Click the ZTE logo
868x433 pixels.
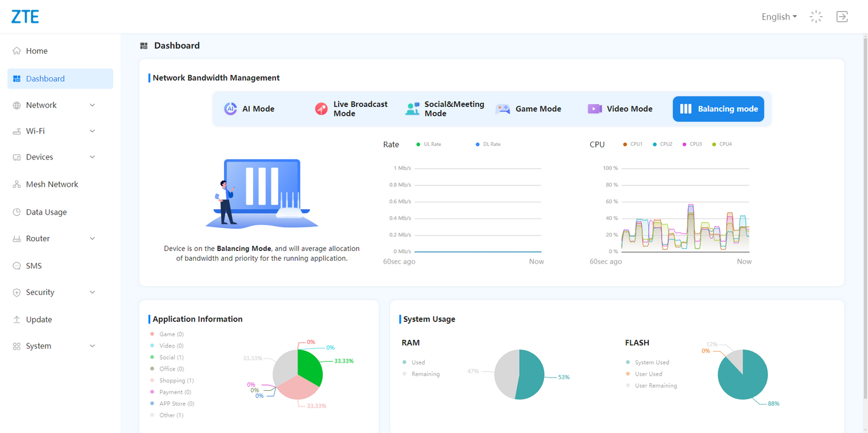coord(25,17)
